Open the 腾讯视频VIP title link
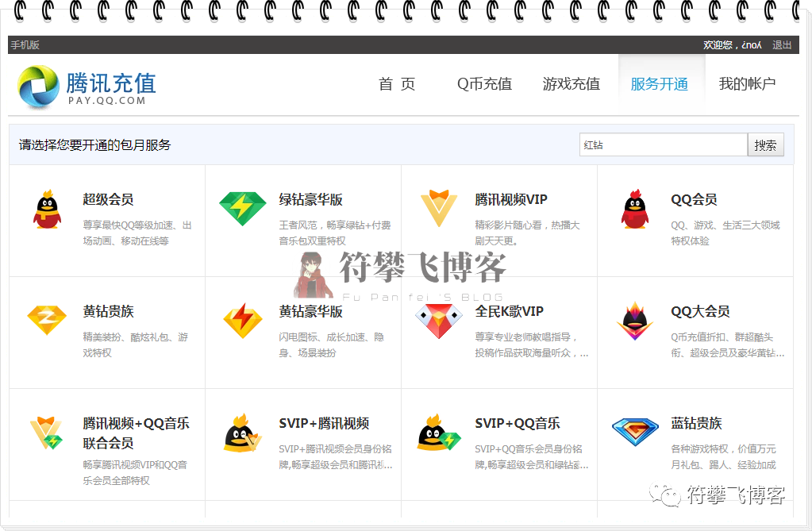This screenshot has height=531, width=812. coord(511,199)
